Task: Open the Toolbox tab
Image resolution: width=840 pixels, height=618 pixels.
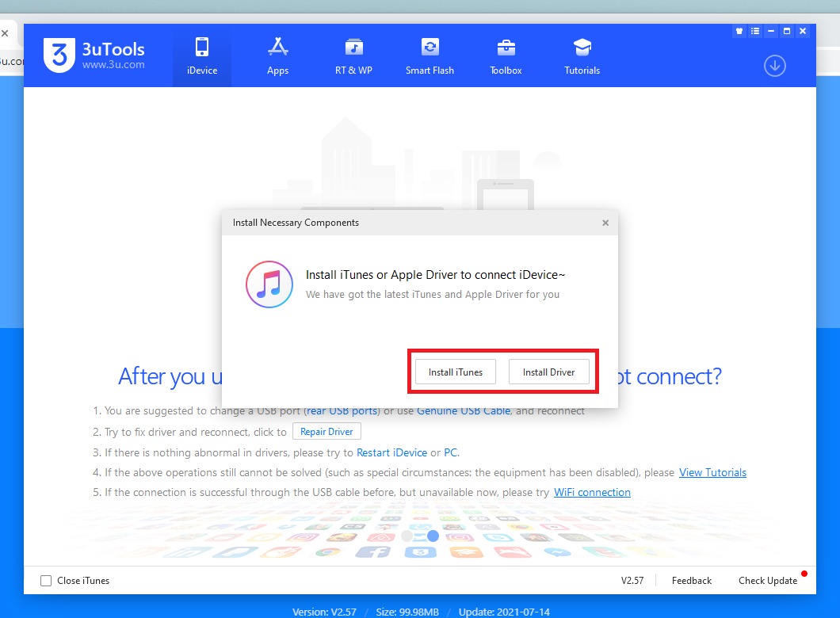Action: click(506, 55)
